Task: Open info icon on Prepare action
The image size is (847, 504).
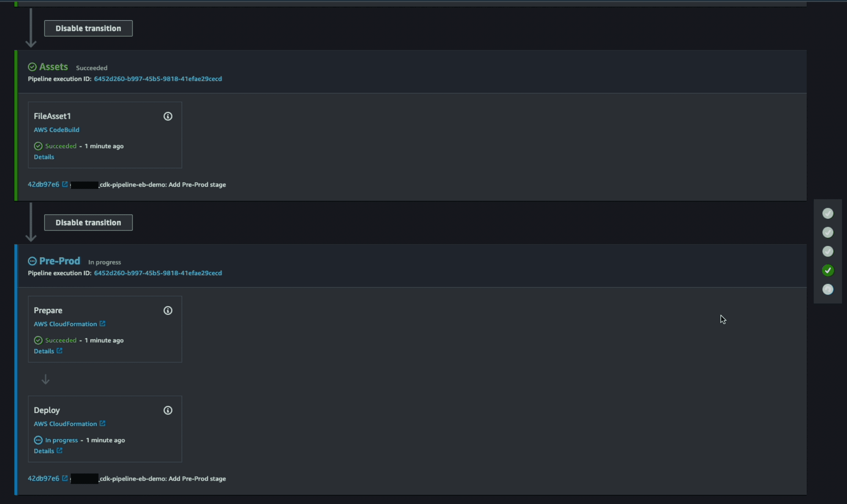Action: pyautogui.click(x=168, y=311)
